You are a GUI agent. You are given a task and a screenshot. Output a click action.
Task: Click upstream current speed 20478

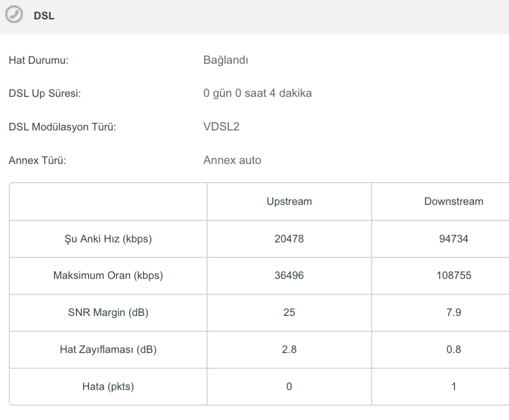point(289,239)
